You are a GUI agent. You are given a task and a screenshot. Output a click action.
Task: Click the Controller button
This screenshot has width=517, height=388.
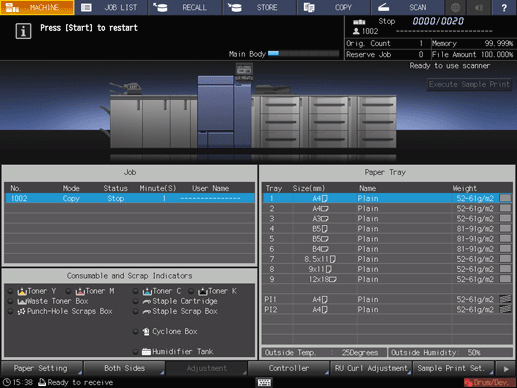pyautogui.click(x=289, y=369)
